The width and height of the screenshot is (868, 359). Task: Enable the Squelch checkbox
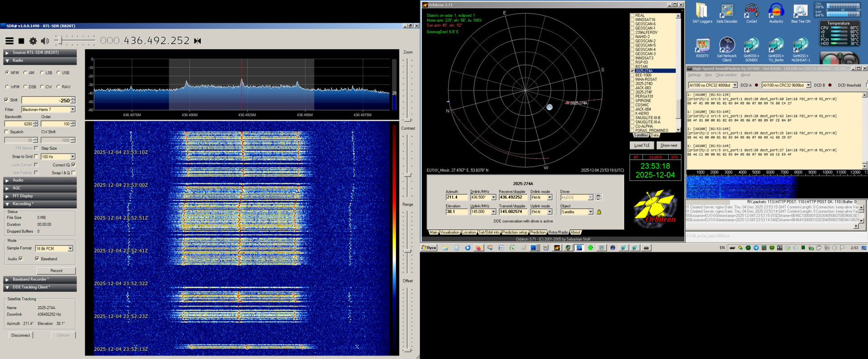click(x=6, y=132)
